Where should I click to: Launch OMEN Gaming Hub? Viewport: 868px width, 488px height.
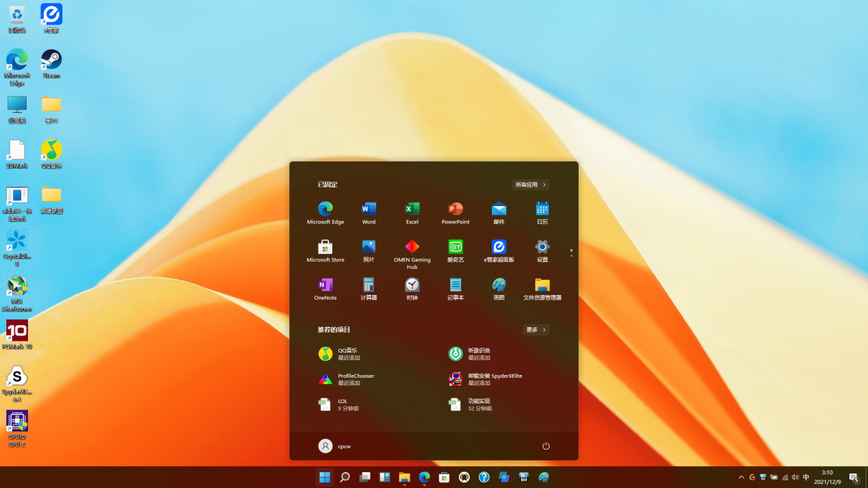(412, 251)
